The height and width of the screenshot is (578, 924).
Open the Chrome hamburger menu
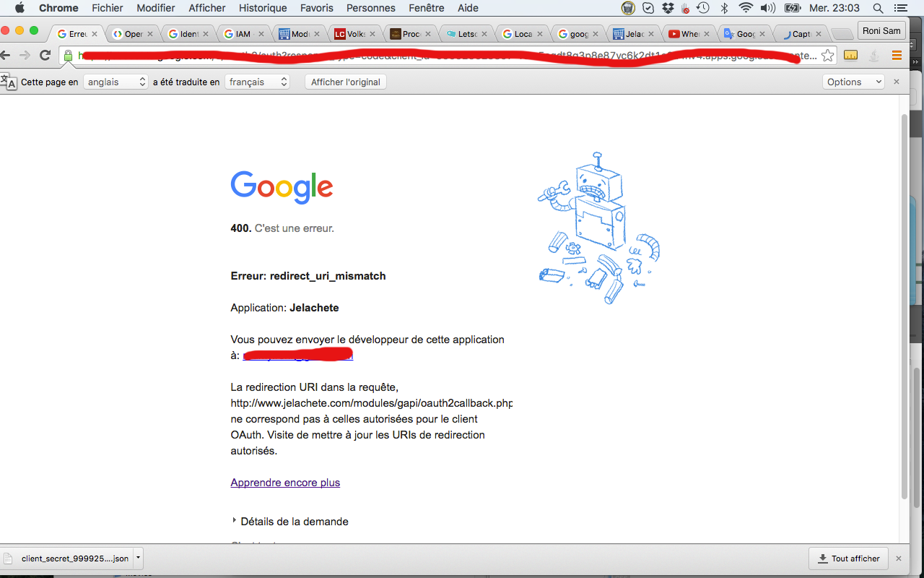(897, 56)
